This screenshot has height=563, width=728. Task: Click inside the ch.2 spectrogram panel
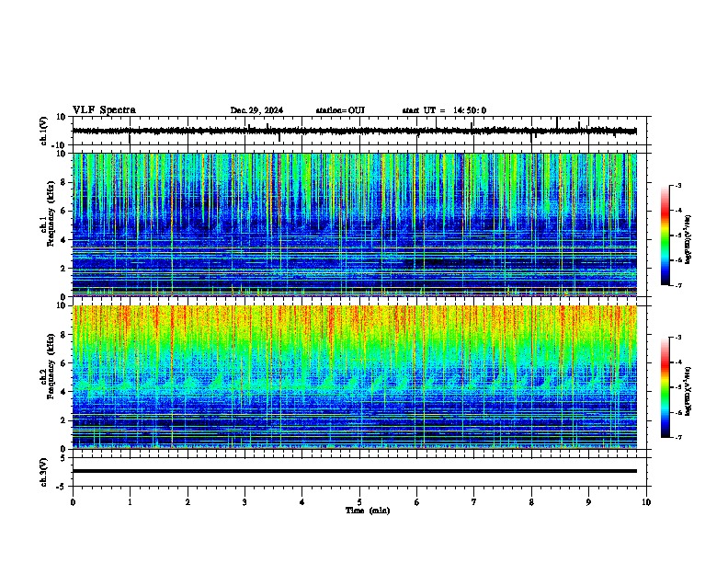pos(354,377)
